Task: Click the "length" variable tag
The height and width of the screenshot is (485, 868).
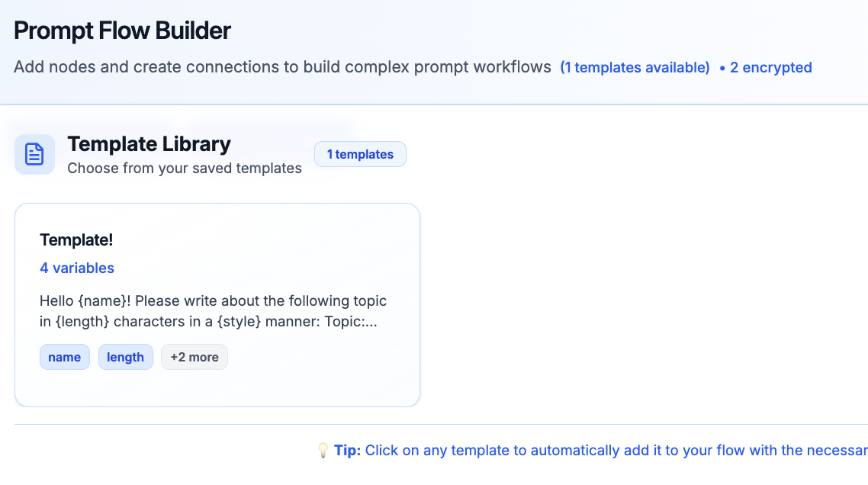Action: point(125,357)
